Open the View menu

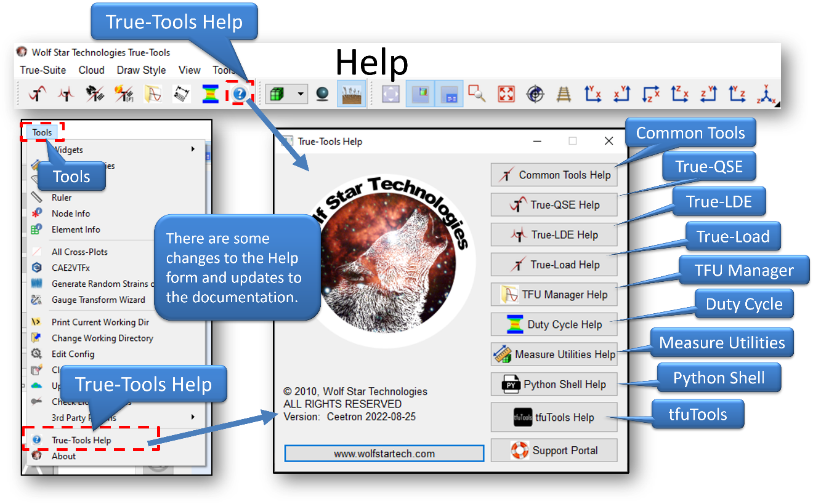tap(189, 70)
